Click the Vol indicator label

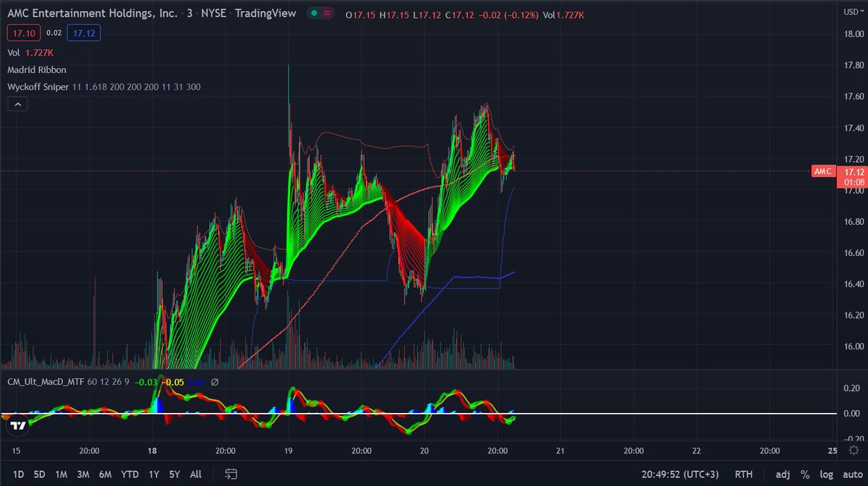click(13, 53)
